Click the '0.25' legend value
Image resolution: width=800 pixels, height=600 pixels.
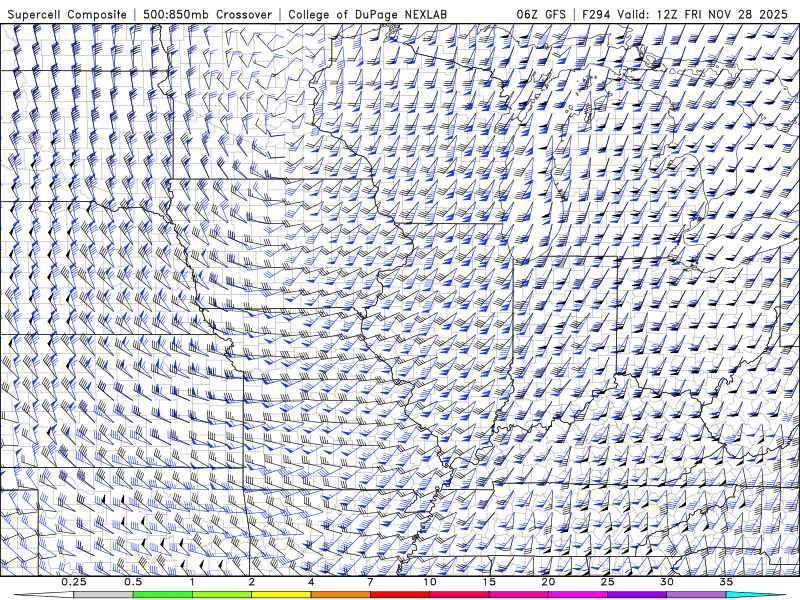coord(74,582)
